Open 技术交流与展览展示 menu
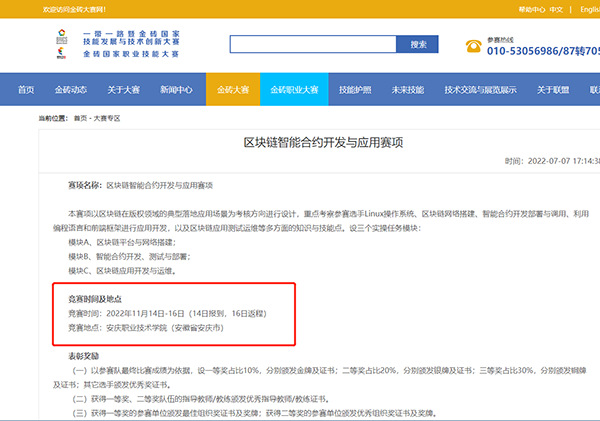 point(480,90)
